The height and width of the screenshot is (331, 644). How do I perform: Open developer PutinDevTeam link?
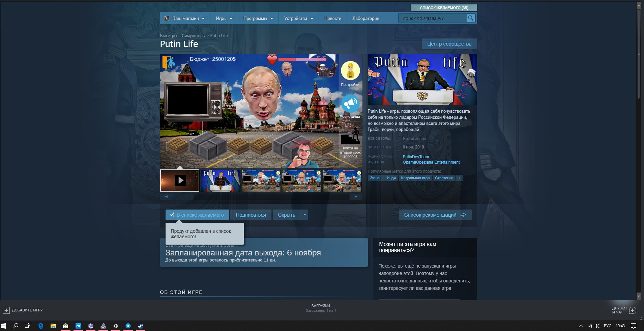click(x=416, y=157)
